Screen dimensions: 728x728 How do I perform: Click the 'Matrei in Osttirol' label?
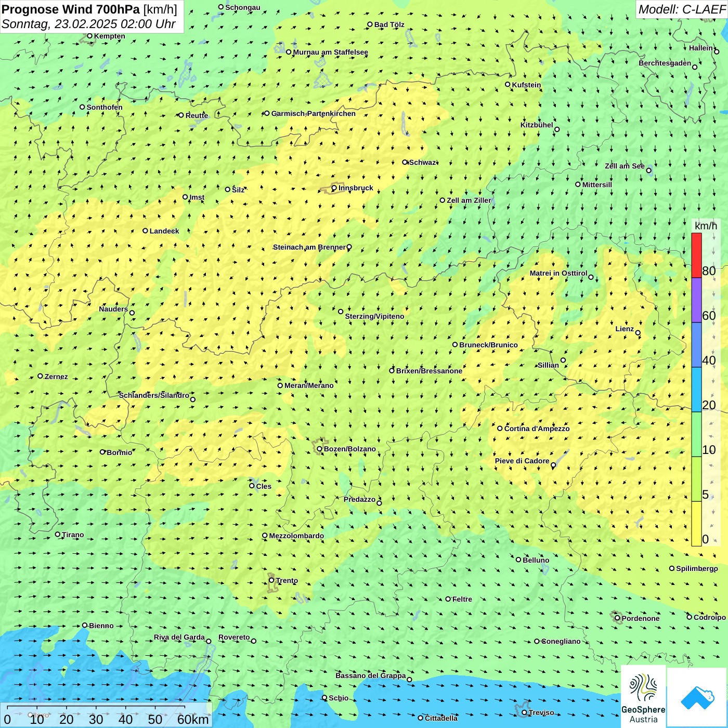click(x=558, y=273)
